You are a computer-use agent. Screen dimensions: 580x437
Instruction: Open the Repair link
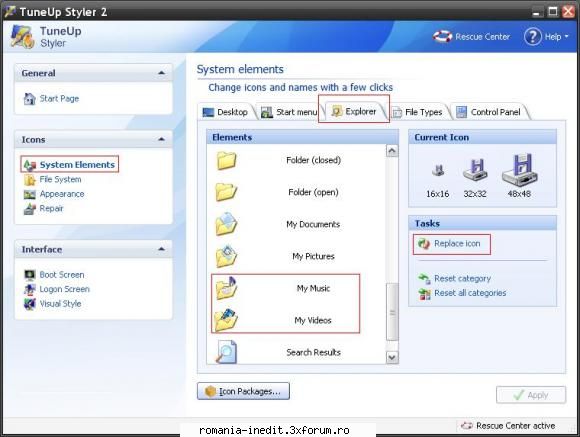pos(51,208)
